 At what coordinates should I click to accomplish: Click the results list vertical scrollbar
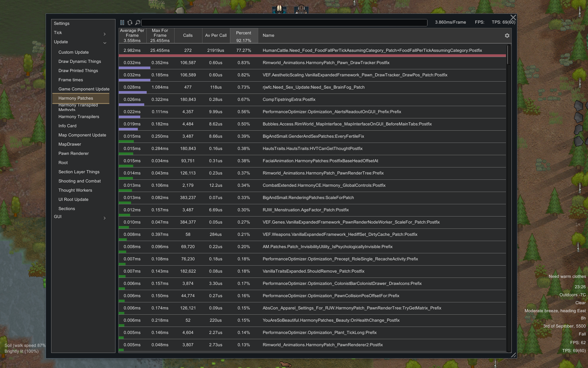[x=509, y=55]
